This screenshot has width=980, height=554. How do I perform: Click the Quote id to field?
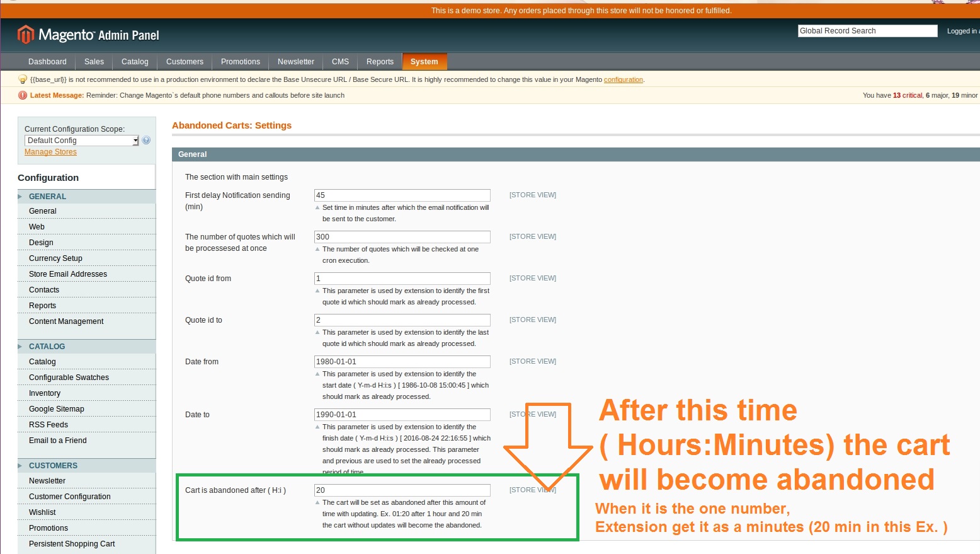[402, 320]
